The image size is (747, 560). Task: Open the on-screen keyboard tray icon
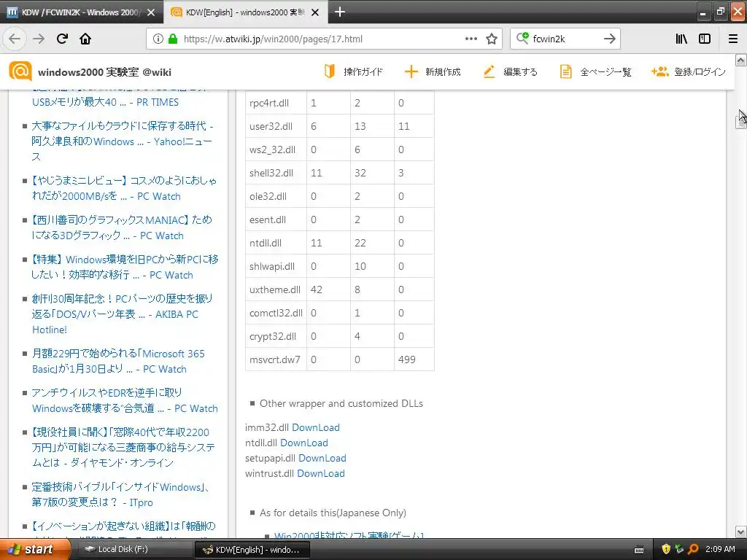[639, 550]
